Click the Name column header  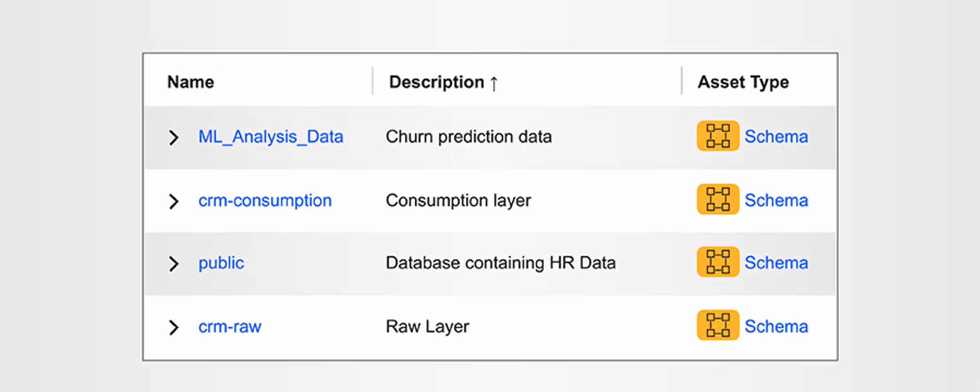(x=190, y=82)
